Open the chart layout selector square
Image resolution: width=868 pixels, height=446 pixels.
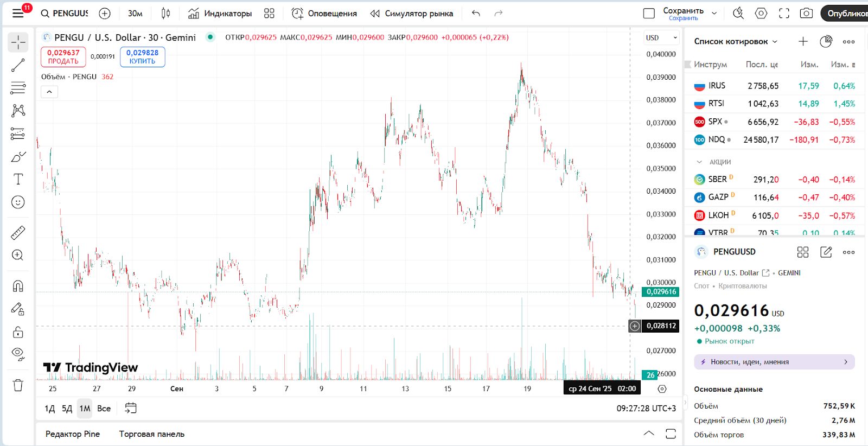coord(649,13)
